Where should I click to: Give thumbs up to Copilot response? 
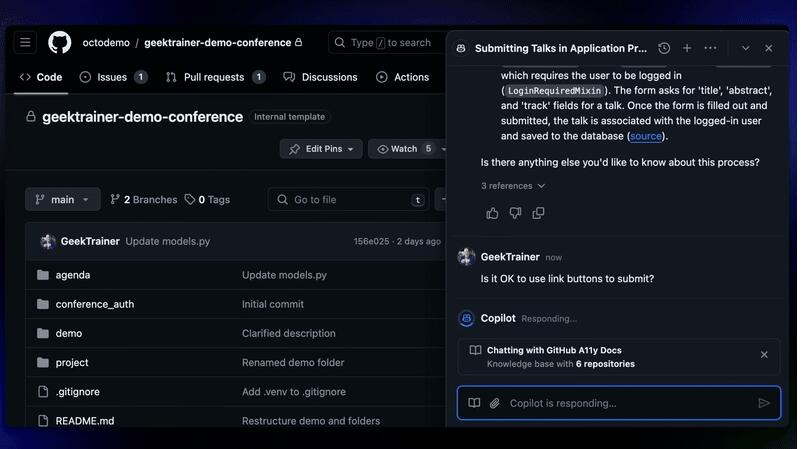coord(492,213)
